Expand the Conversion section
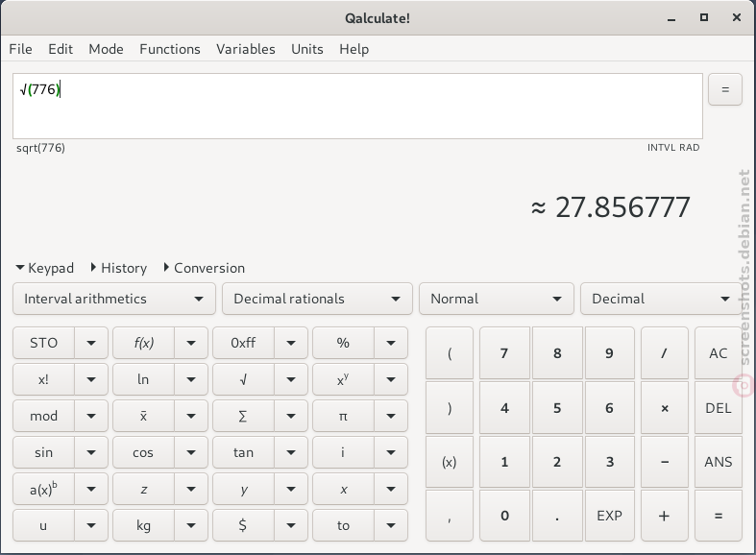Screen dimensions: 756x555 [x=204, y=268]
